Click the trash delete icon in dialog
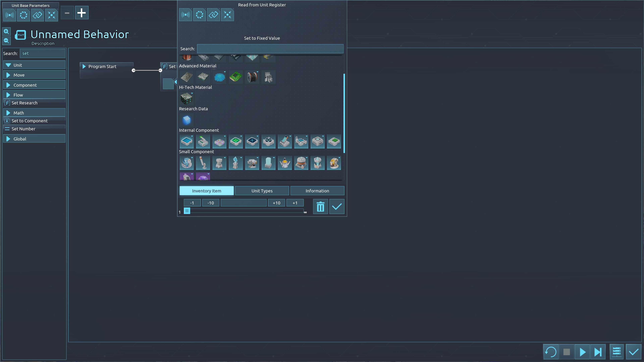 tap(320, 207)
